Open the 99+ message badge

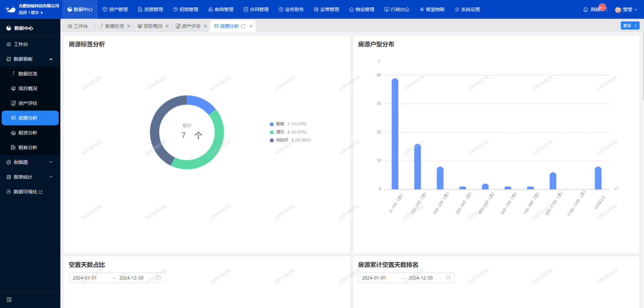point(602,7)
